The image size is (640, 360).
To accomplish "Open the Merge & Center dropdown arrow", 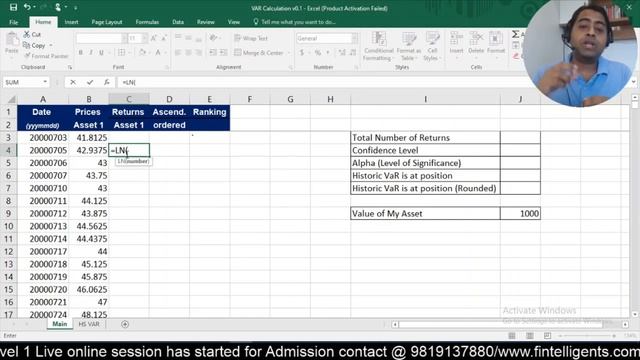I will (x=288, y=53).
